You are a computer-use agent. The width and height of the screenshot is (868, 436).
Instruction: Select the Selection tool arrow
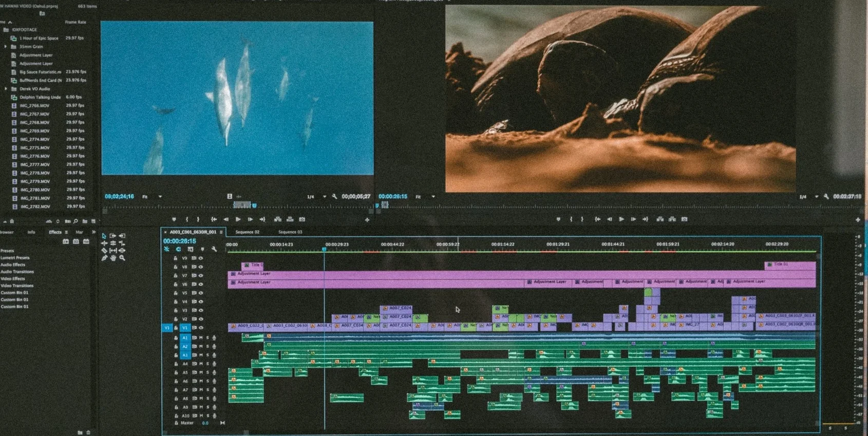[104, 236]
